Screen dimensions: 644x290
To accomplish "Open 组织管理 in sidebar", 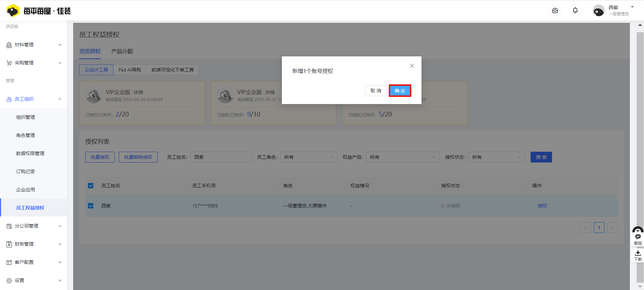I will (26, 117).
